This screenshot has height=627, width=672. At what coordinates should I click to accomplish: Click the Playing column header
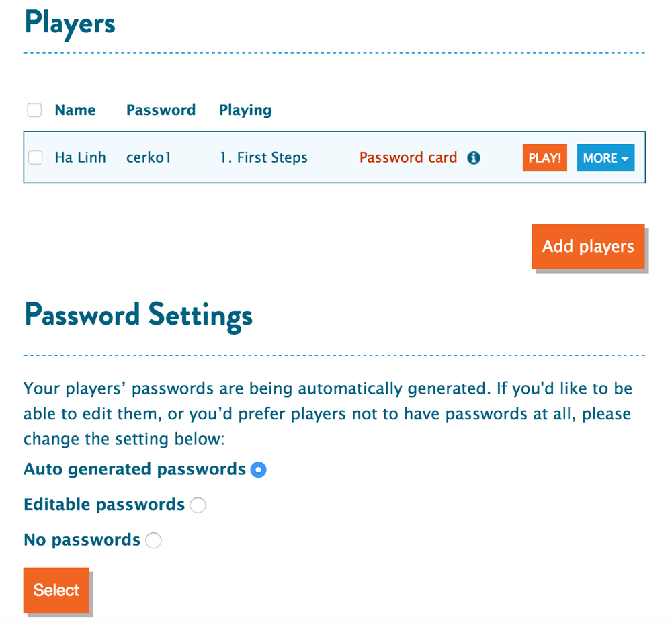tap(245, 110)
